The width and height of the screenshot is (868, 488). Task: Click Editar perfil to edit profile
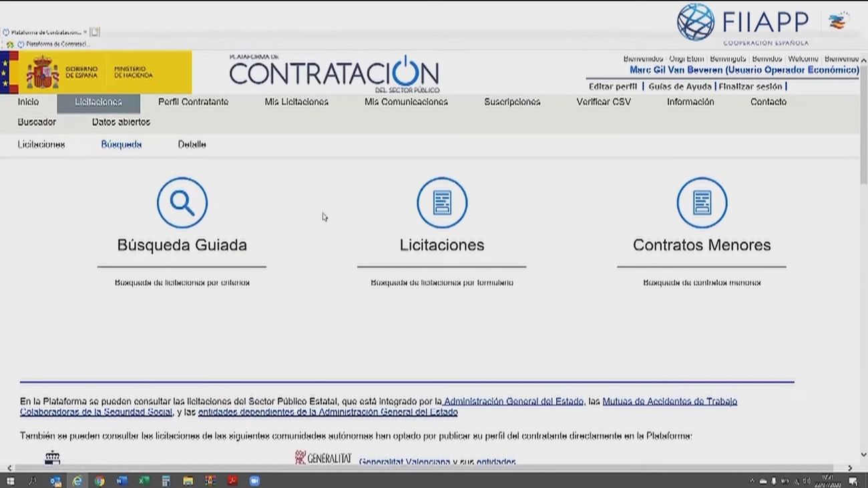click(612, 86)
